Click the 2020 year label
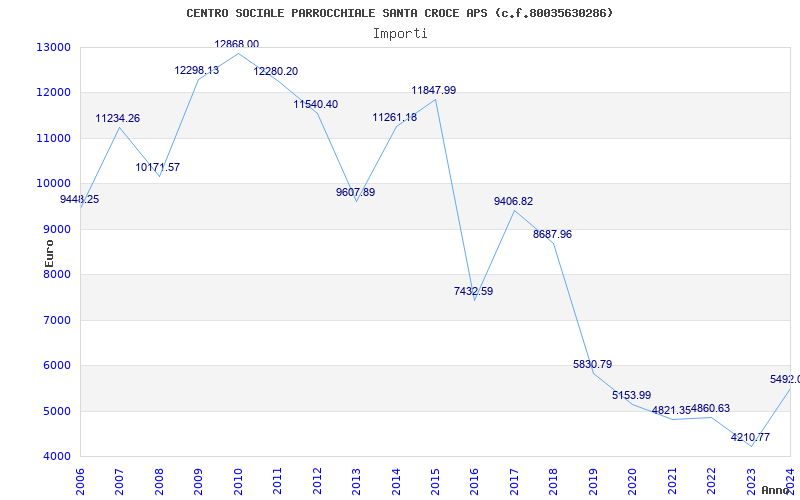The width and height of the screenshot is (800, 500). 633,481
